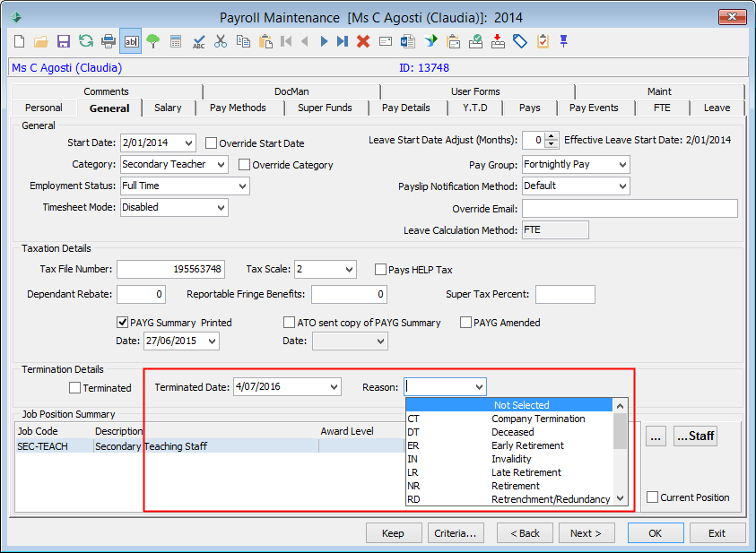Screen dimensions: 756x553
Task: Check the Current Position checkbox
Action: pyautogui.click(x=652, y=497)
